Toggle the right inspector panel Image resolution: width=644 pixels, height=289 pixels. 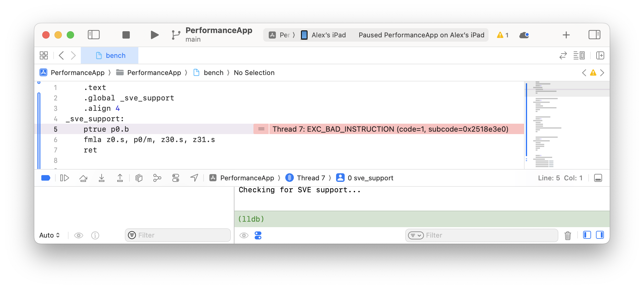594,35
